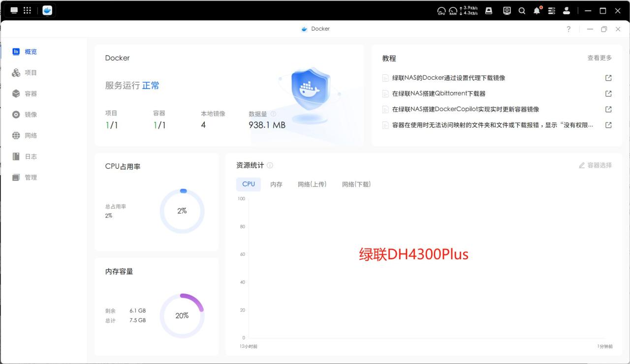The image size is (630, 364).
Task: Click external-link icon for Qbittorrent tutorial
Action: pyautogui.click(x=608, y=93)
